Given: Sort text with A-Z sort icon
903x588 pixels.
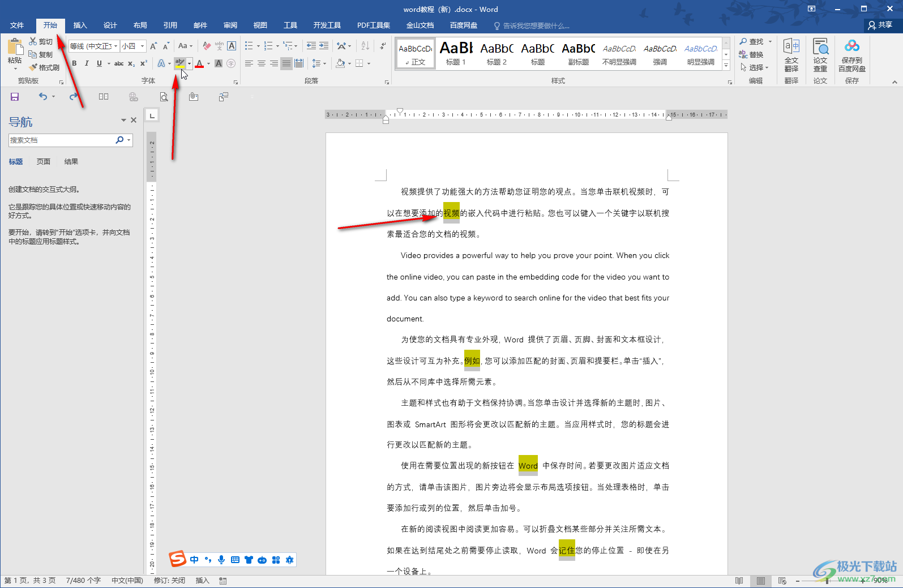Looking at the screenshot, I should 365,46.
